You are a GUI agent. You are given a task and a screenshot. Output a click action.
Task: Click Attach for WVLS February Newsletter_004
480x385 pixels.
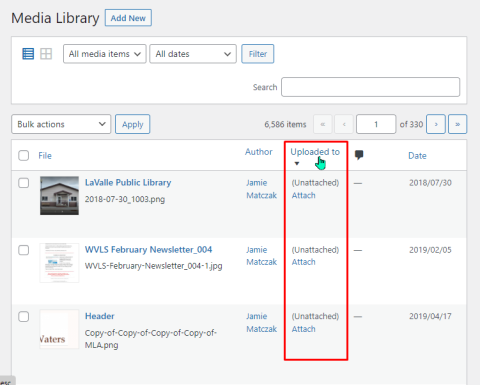pos(304,262)
